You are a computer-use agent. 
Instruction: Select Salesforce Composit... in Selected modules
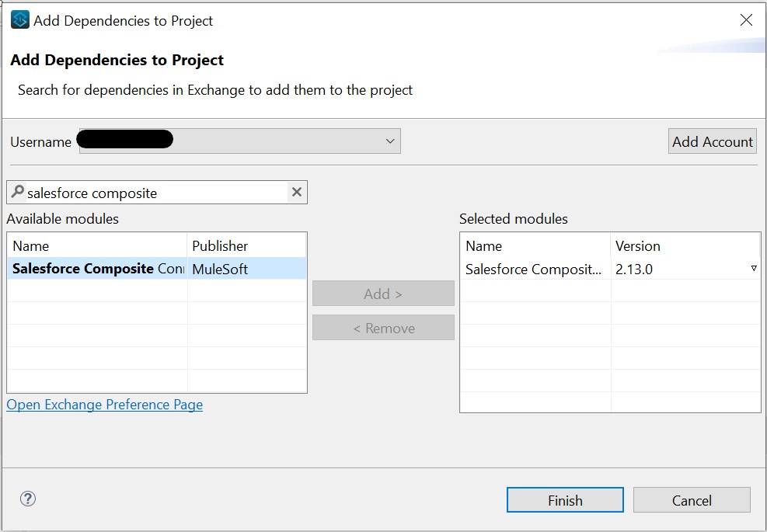point(534,269)
